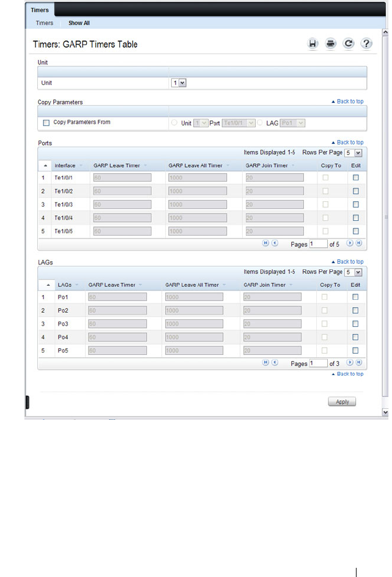The height and width of the screenshot is (577, 392).
Task: Go to next page in LAGs table
Action: [x=350, y=362]
